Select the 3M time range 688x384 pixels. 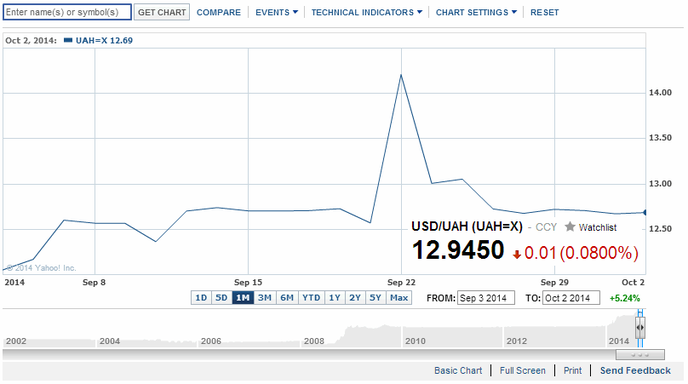click(x=265, y=298)
